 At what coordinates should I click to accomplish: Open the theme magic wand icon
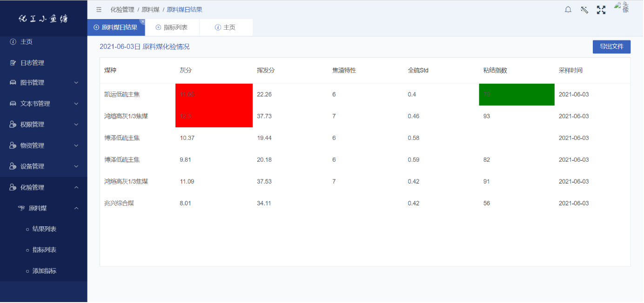pos(584,10)
